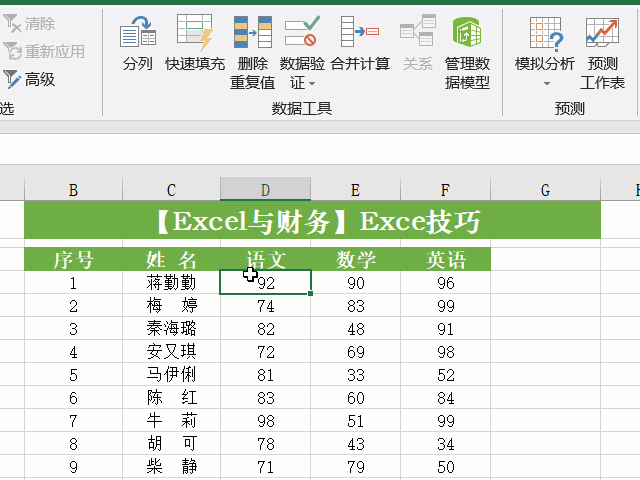Select 安又琪's 英语 score 98
The width and height of the screenshot is (640, 480).
click(445, 351)
